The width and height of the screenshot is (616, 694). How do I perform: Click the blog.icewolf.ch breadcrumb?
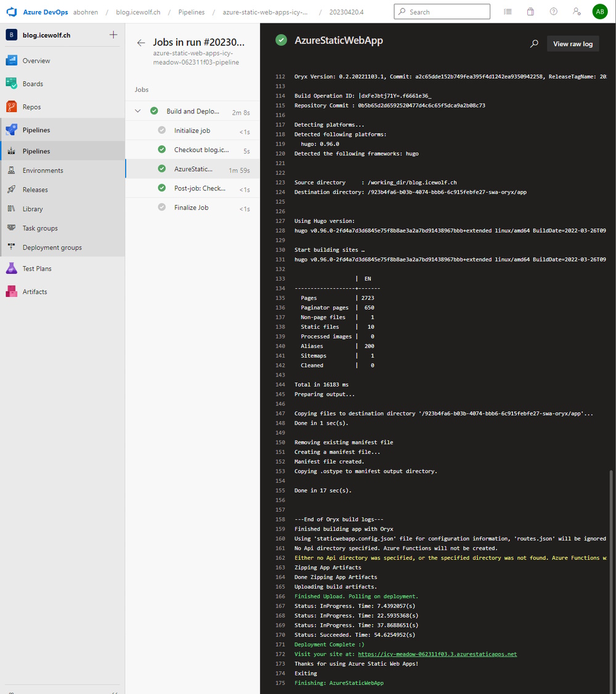coord(138,12)
